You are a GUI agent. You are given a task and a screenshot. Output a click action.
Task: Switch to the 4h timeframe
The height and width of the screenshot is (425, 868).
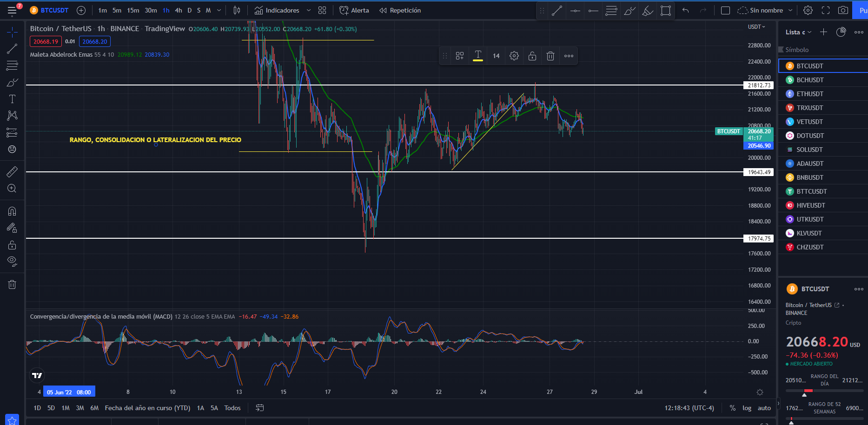179,10
